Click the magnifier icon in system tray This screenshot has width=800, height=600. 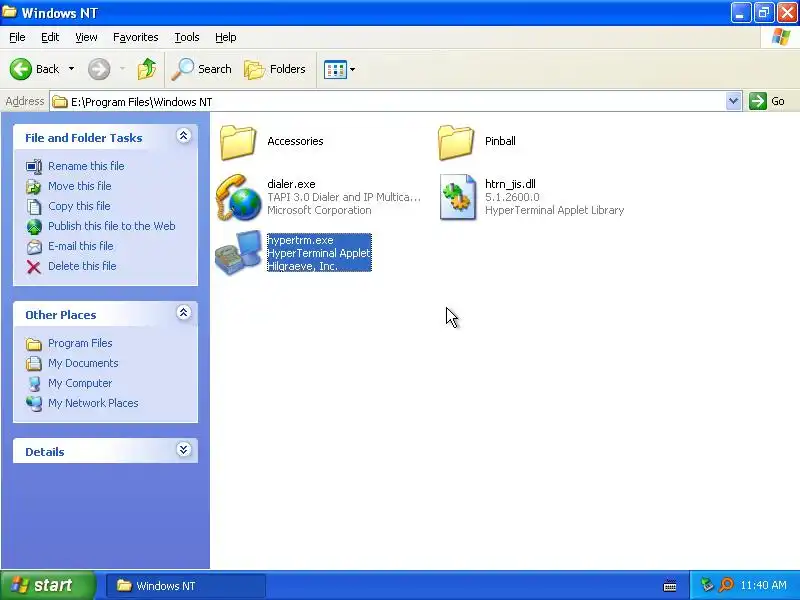click(726, 585)
